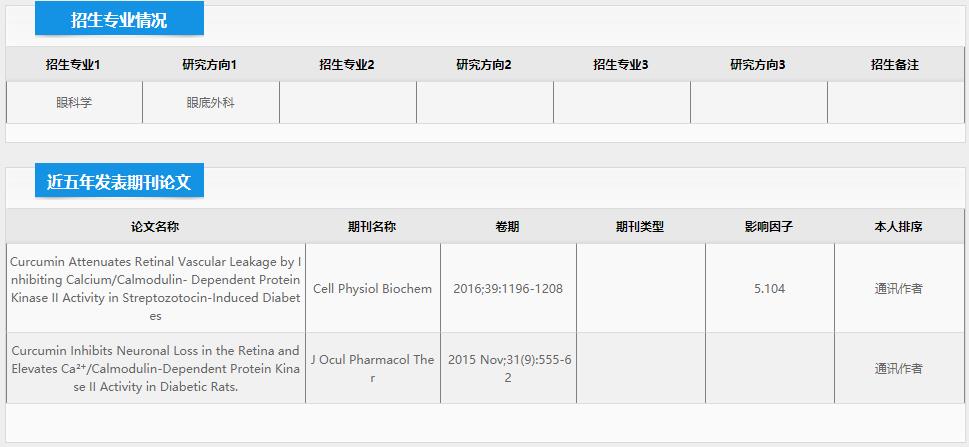969x447 pixels.
Task: Click the 2016;39:1196-1208 volume cell
Action: [x=508, y=289]
